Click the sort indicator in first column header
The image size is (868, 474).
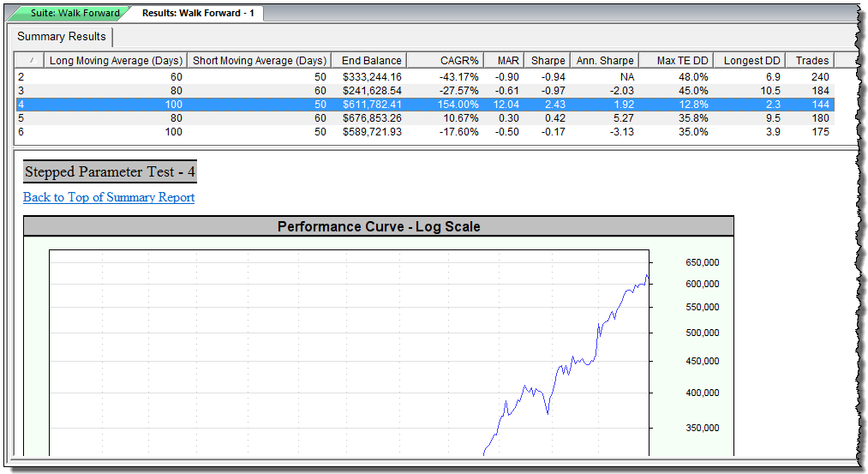click(31, 61)
